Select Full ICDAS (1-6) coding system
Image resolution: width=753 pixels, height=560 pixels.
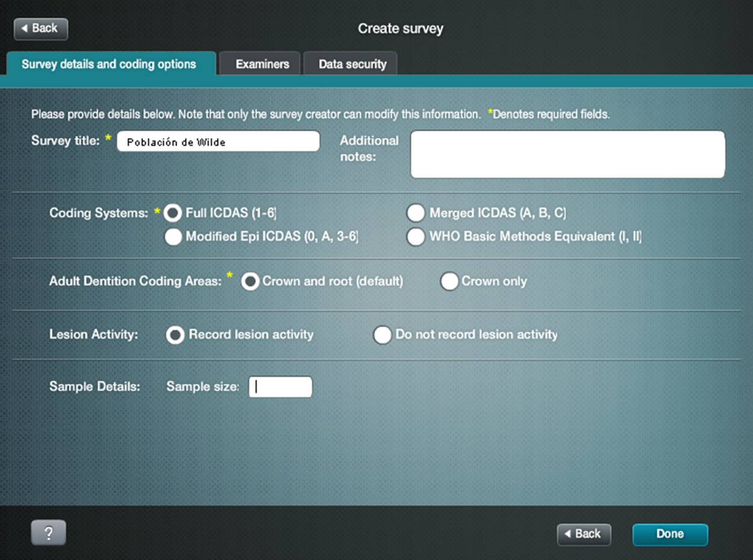coord(173,213)
